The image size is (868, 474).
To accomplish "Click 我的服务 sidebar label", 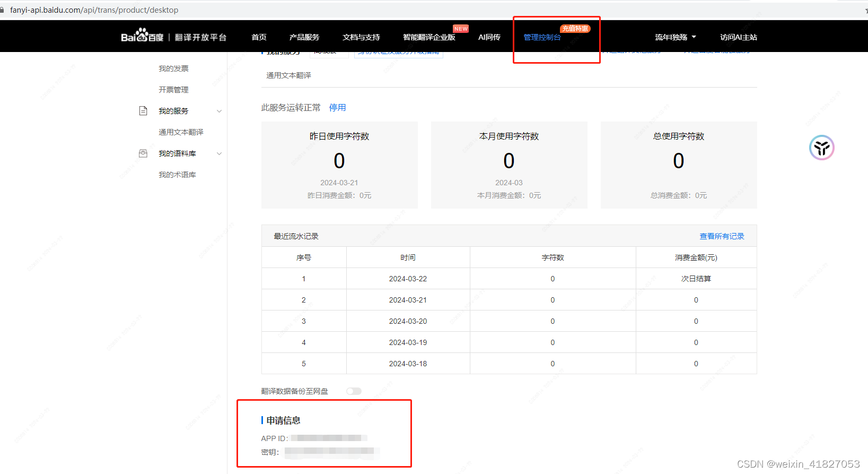I will 173,111.
